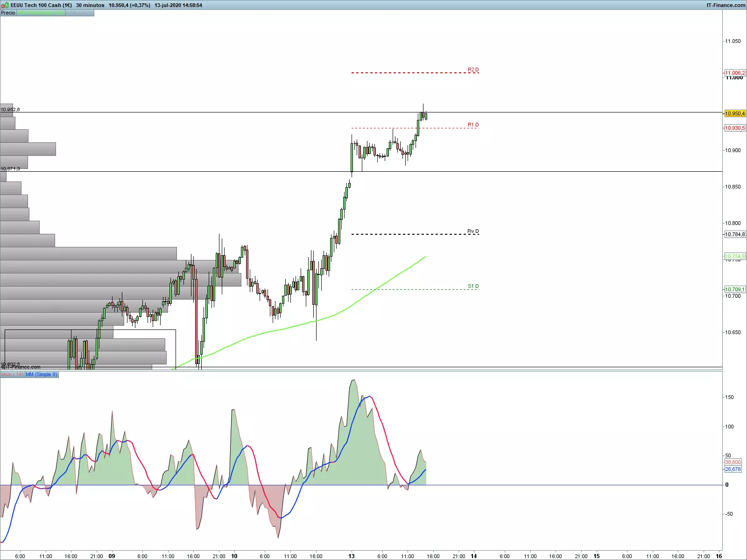Viewport: 747px width, 560px height.
Task: Click the 10.784,8 pivot price tag
Action: click(735, 234)
